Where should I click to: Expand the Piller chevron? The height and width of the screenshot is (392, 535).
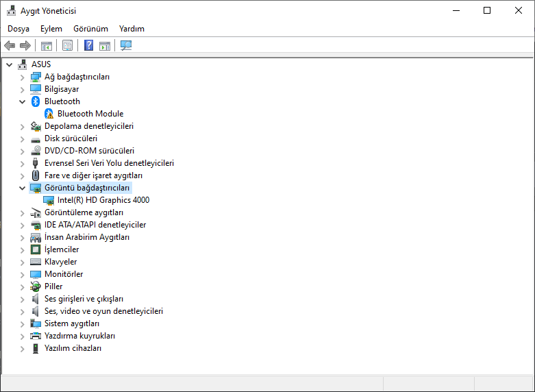pyautogui.click(x=23, y=287)
